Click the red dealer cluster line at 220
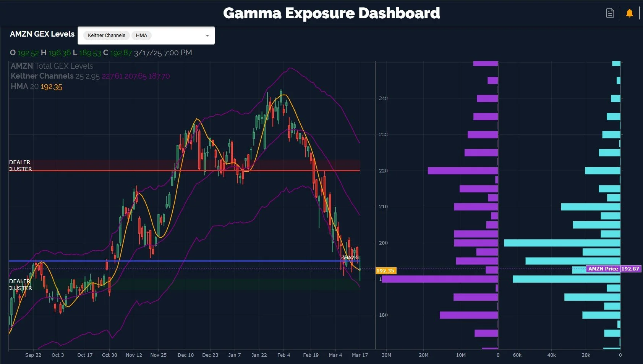 [184, 171]
